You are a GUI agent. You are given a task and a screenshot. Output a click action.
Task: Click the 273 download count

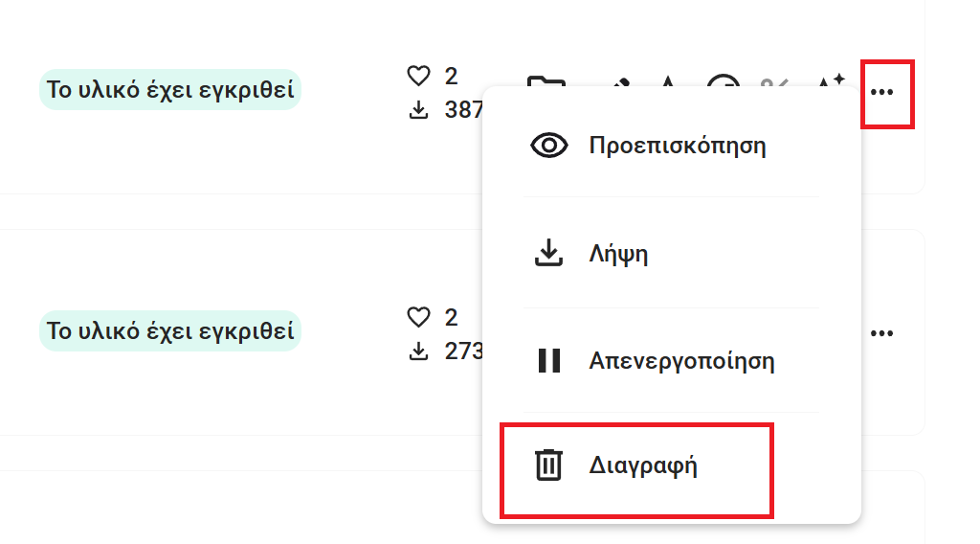(x=463, y=351)
